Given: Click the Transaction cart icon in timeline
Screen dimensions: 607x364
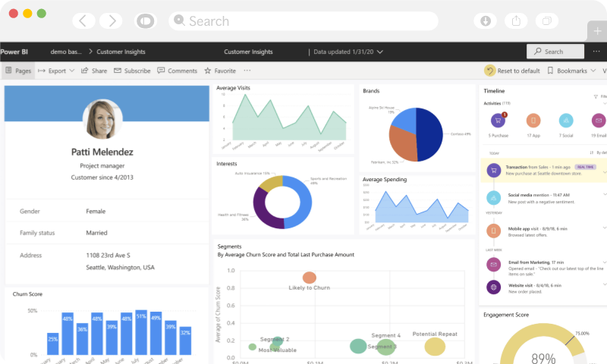Looking at the screenshot, I should pyautogui.click(x=494, y=170).
